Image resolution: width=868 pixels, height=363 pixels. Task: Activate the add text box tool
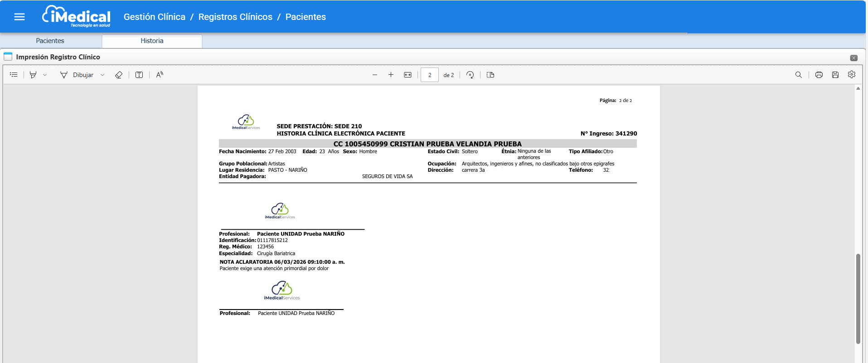tap(139, 75)
